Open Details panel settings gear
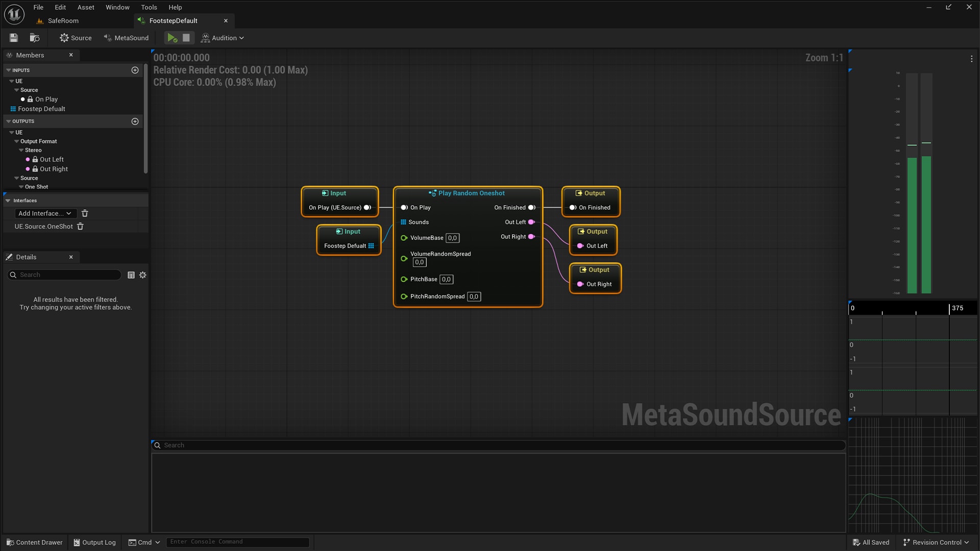The height and width of the screenshot is (551, 980). (x=143, y=275)
